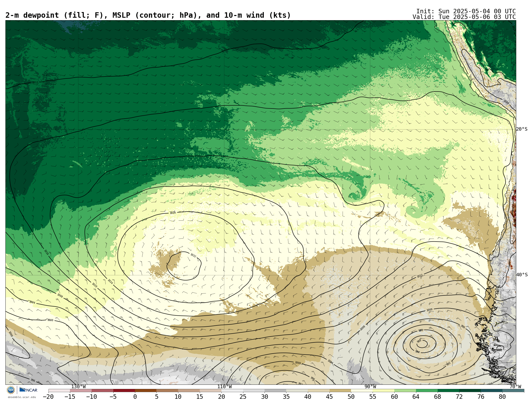The width and height of the screenshot is (532, 400).
Task: Pick the dark red swatch between -5 and 0
Action: point(124,391)
